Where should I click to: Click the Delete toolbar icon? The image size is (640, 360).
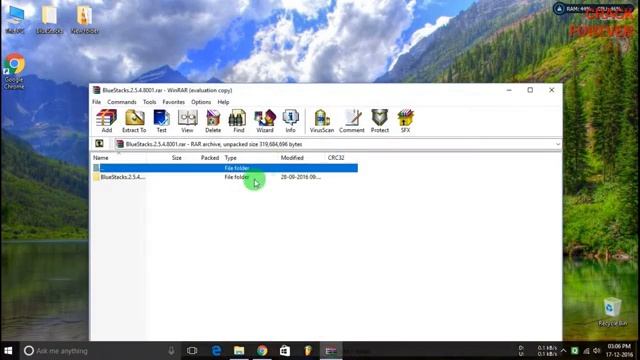213,121
